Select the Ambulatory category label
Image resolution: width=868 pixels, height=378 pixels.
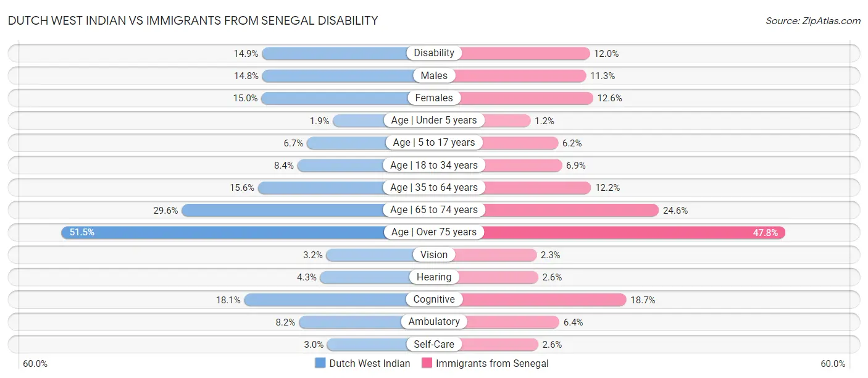click(434, 322)
